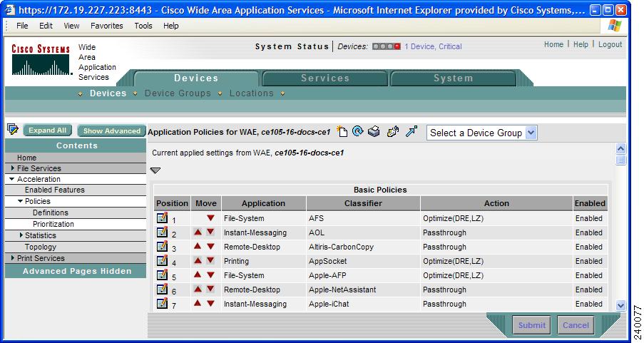
Task: Move the Apple-iChat policy down
Action: (210, 303)
